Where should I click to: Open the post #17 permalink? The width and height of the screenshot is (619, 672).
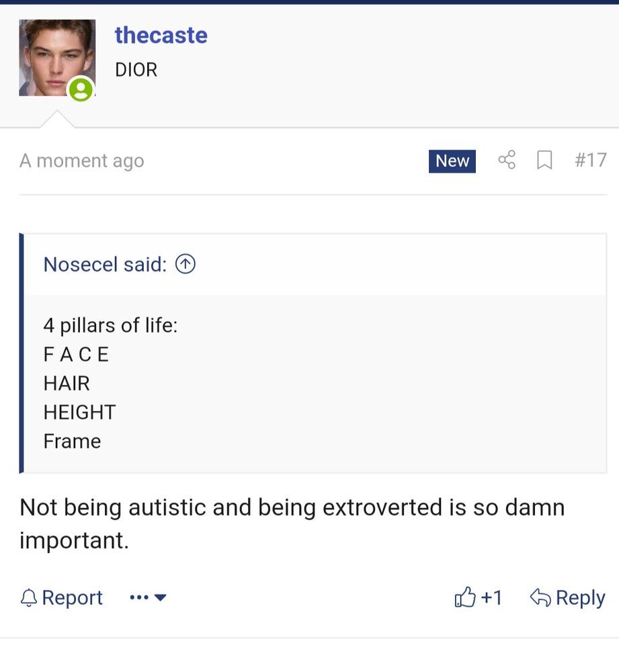[x=591, y=160]
